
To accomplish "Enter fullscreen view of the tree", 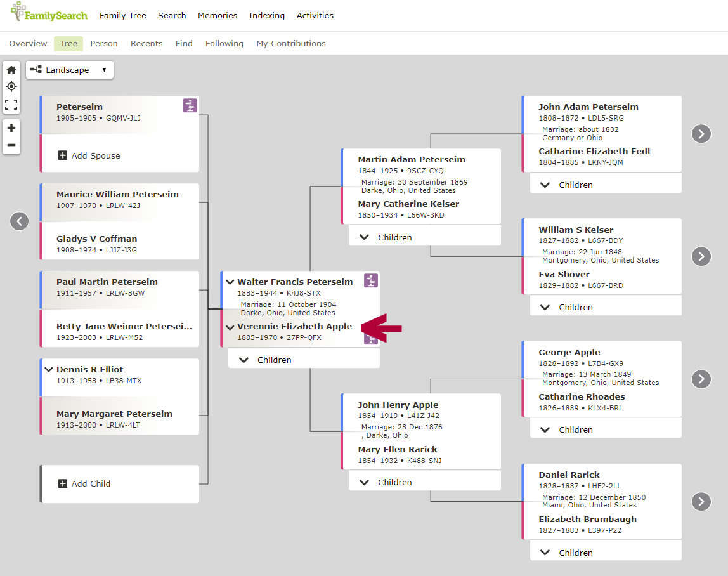I will (x=11, y=104).
